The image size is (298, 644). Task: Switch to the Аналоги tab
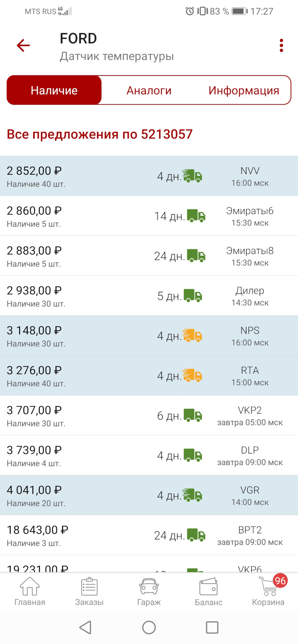tap(149, 91)
